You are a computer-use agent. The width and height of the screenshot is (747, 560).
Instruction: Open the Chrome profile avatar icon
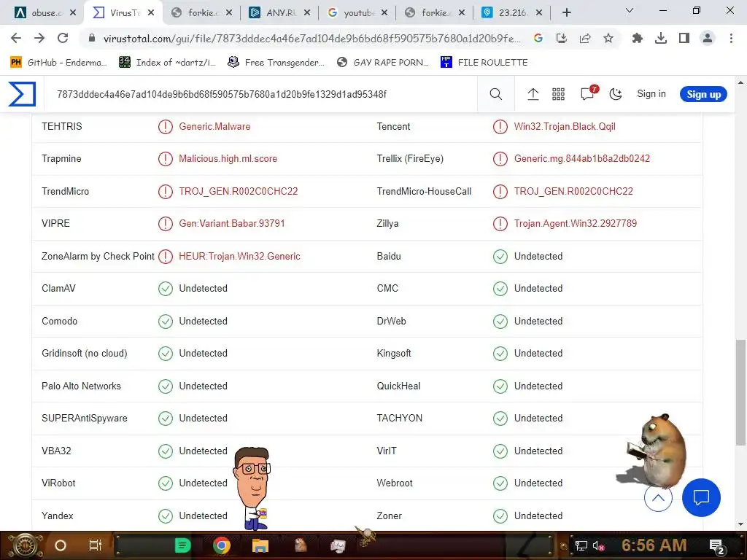click(x=708, y=38)
